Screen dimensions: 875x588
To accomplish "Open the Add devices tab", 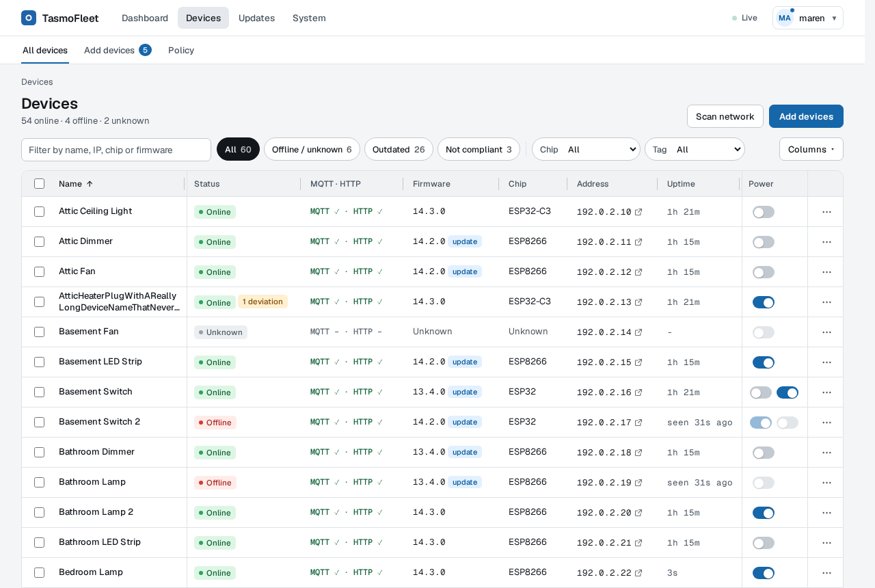I will point(118,50).
